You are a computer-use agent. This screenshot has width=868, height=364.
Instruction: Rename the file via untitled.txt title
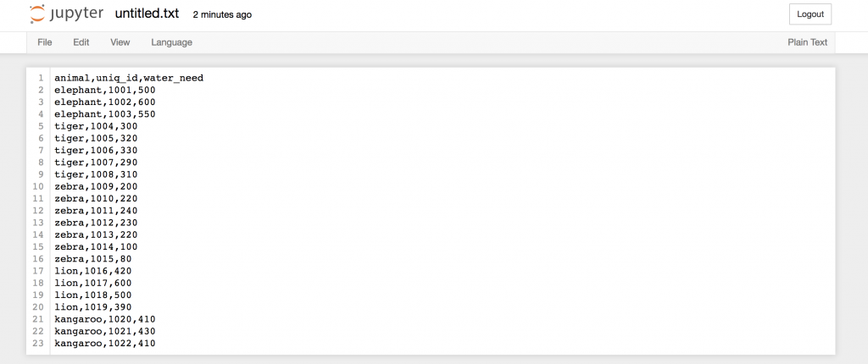(x=146, y=14)
